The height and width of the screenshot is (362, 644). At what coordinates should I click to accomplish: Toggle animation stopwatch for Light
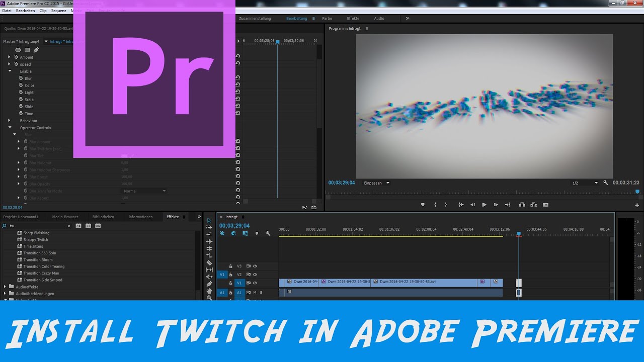pos(21,92)
